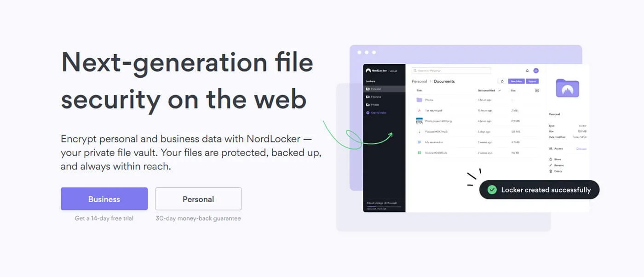Open the user avatar menu
Image resolution: width=644 pixels, height=277 pixels.
536,71
